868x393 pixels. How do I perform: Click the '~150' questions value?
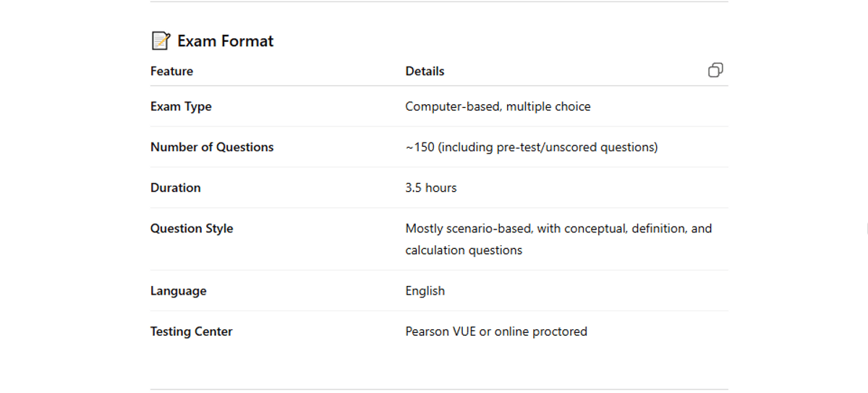pos(420,147)
